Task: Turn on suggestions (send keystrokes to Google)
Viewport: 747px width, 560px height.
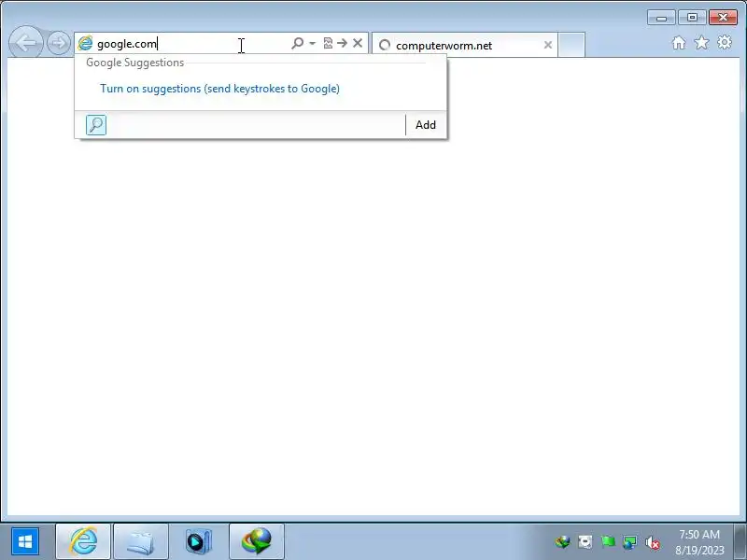Action: (x=219, y=89)
